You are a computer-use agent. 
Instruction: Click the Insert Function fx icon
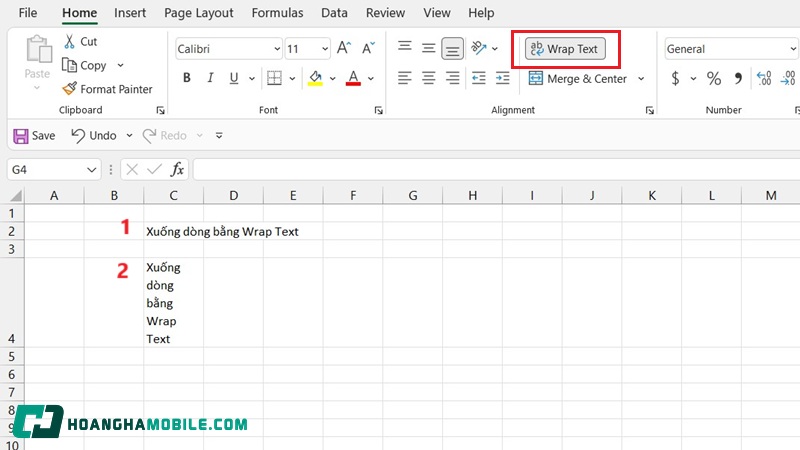click(177, 169)
